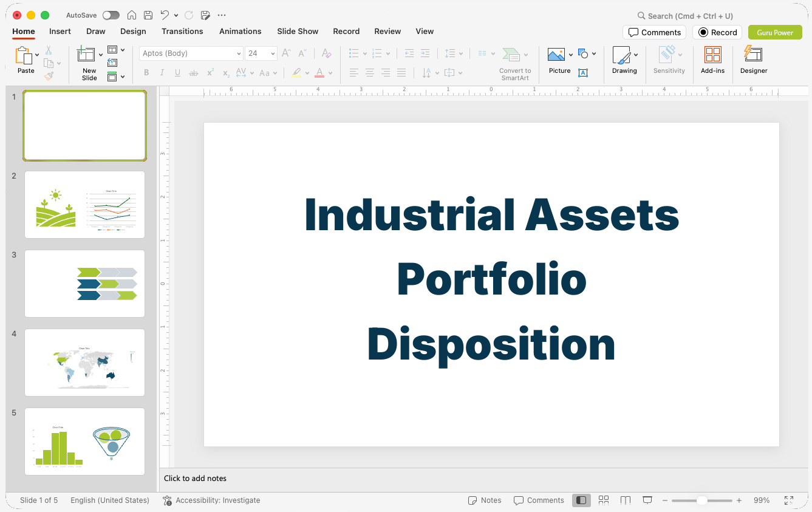812x512 pixels.
Task: Toggle Italic formatting
Action: click(162, 73)
